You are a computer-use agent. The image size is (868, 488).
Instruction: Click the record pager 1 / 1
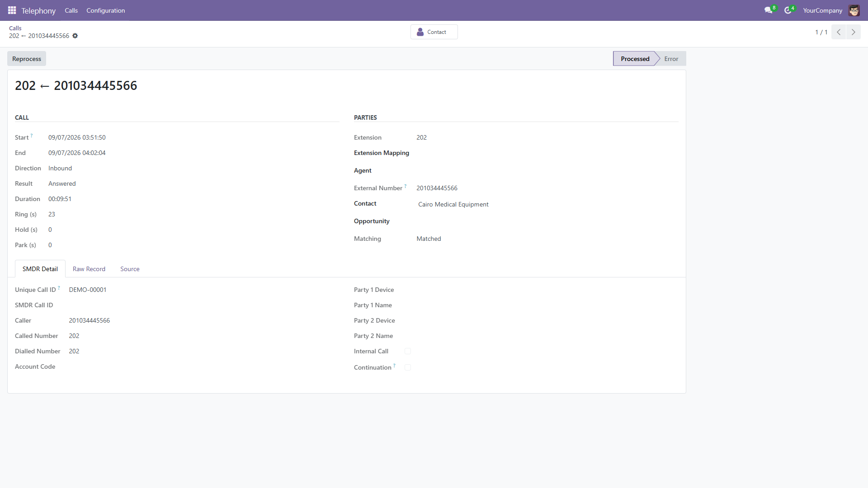[x=821, y=32]
